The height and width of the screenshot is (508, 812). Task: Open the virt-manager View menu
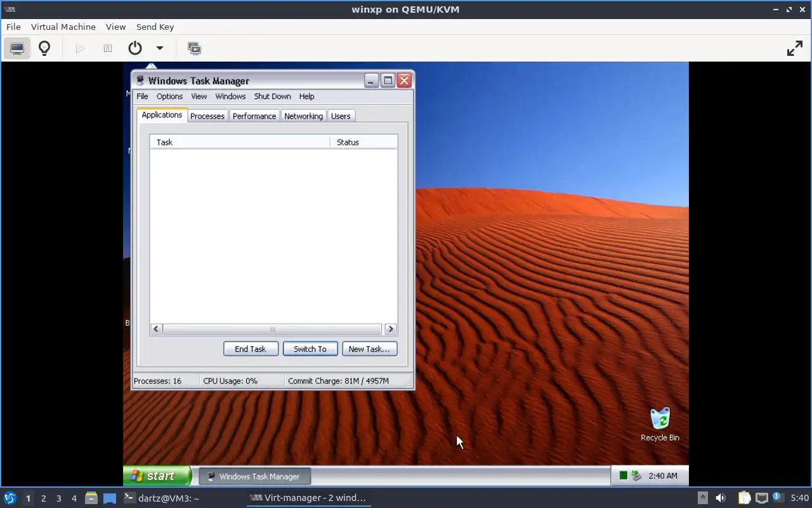115,27
